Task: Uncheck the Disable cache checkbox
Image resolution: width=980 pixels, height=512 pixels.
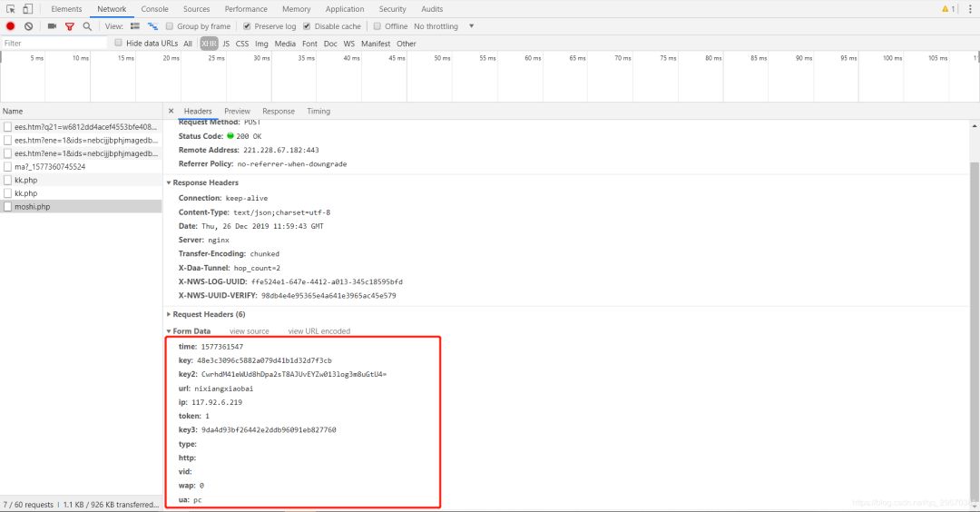Action: coord(307,26)
